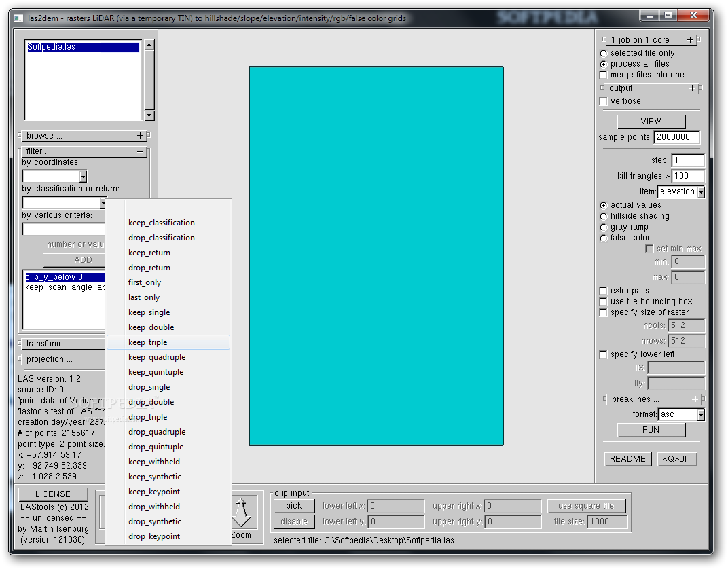Click file list scrollbar up arrow

(149, 45)
